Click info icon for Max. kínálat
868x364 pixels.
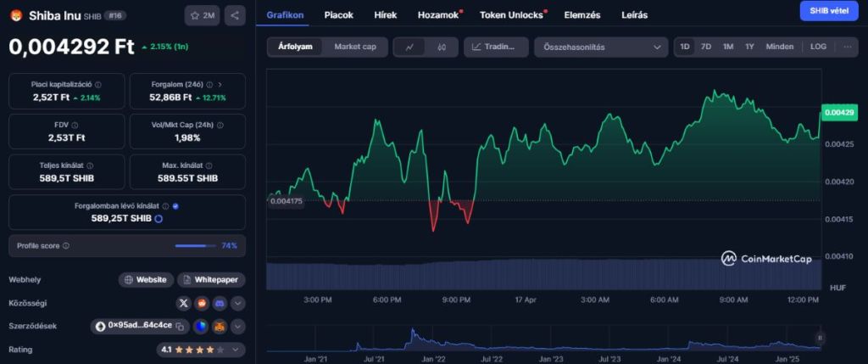coord(207,165)
